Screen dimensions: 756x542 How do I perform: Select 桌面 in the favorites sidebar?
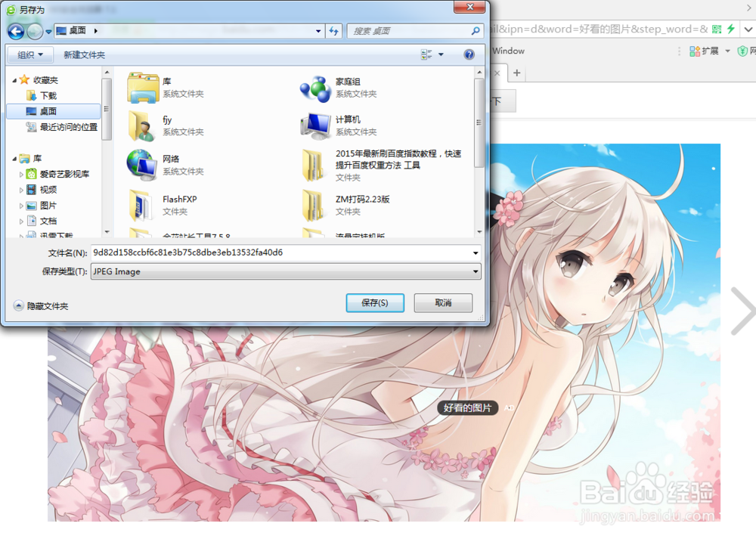click(53, 111)
